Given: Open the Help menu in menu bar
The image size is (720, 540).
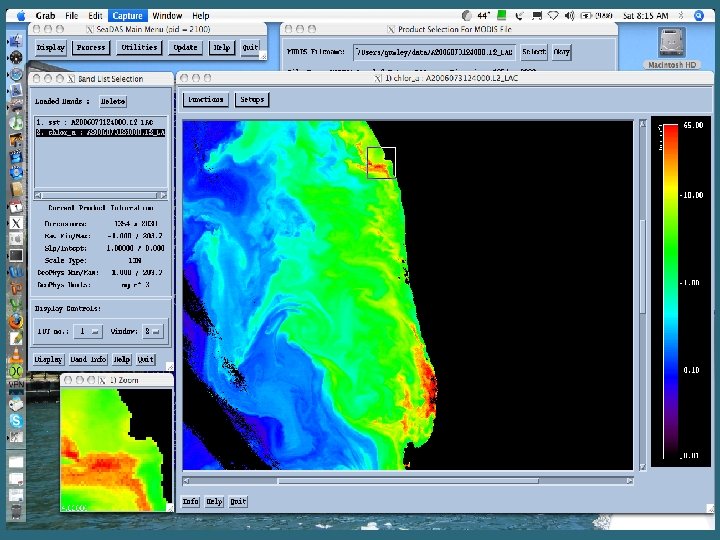Looking at the screenshot, I should pos(201,16).
